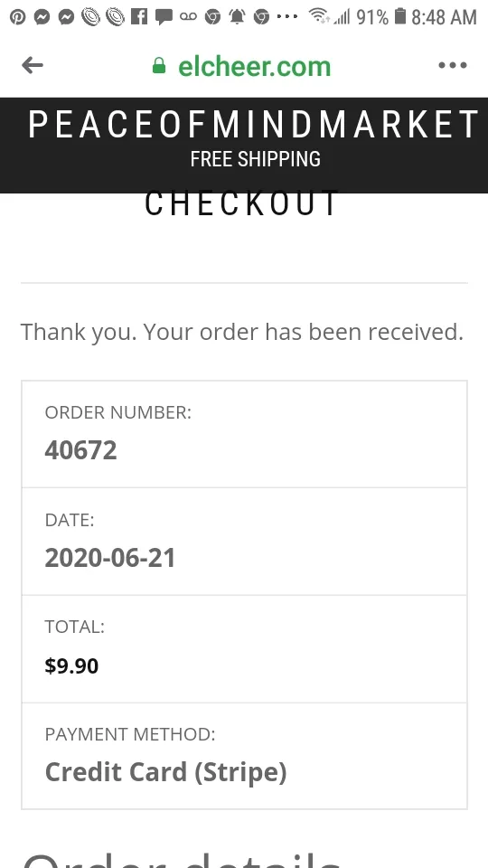Tap the alarm bell status icon
This screenshot has height=868, width=488.
point(237,17)
